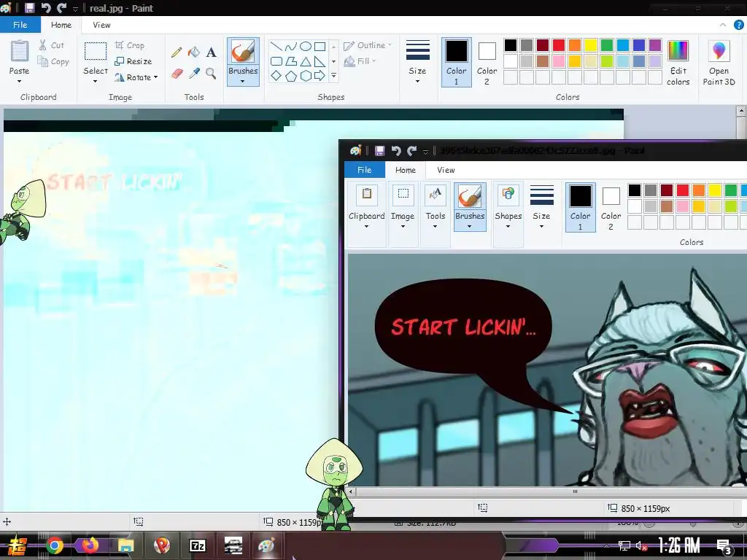This screenshot has height=560, width=747.
Task: Click Undo in front Paint title bar
Action: pos(396,151)
